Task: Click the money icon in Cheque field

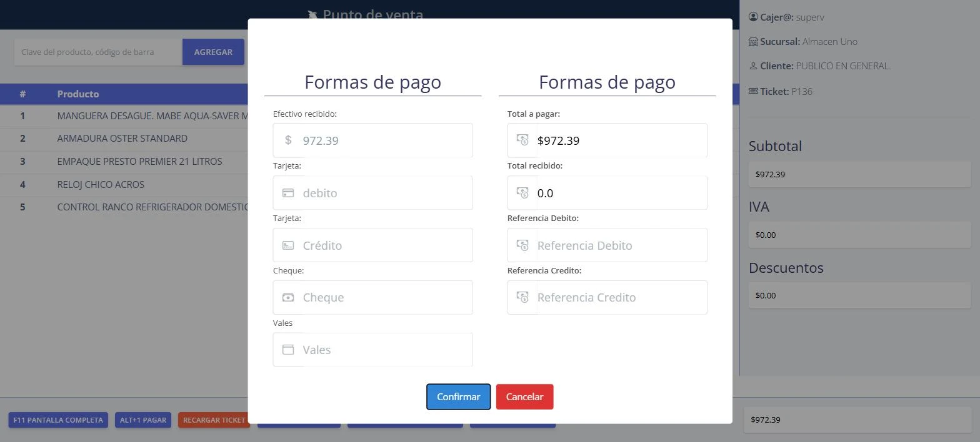Action: click(288, 297)
